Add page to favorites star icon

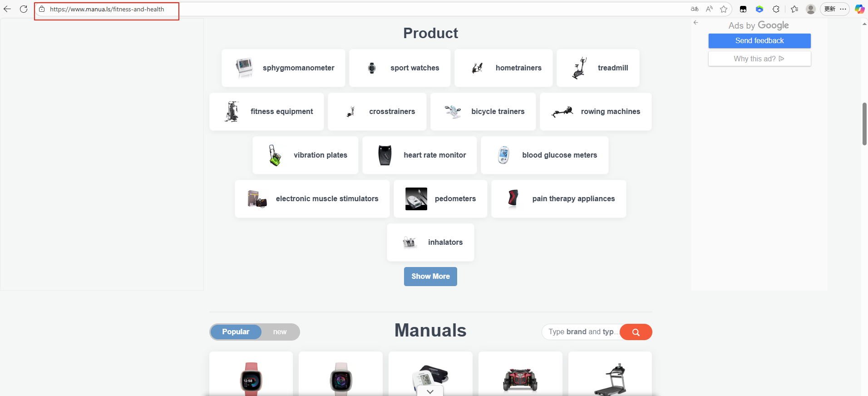click(724, 9)
